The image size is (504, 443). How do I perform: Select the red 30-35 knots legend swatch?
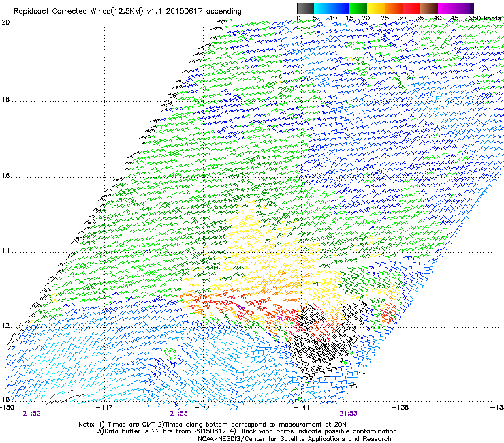[411, 8]
